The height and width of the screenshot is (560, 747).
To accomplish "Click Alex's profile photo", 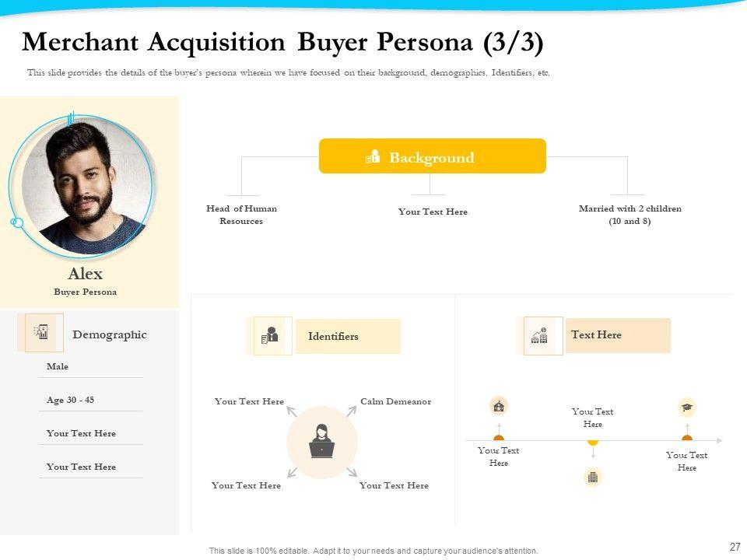I will 84,187.
